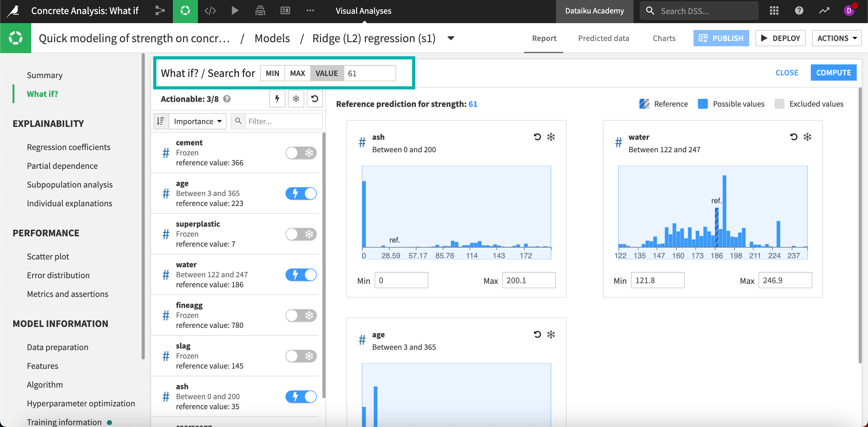Open the Importance sort dropdown
This screenshot has width=868, height=427.
(197, 121)
